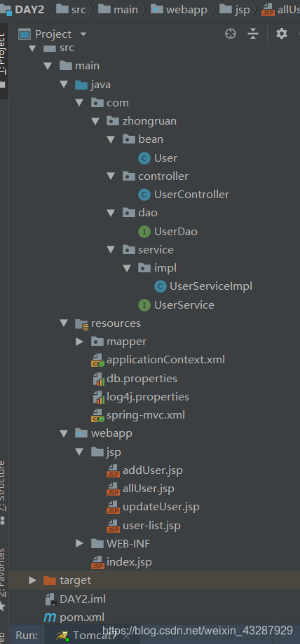Click the UserDao interface icon
This screenshot has width=300, height=644.
coord(144,232)
